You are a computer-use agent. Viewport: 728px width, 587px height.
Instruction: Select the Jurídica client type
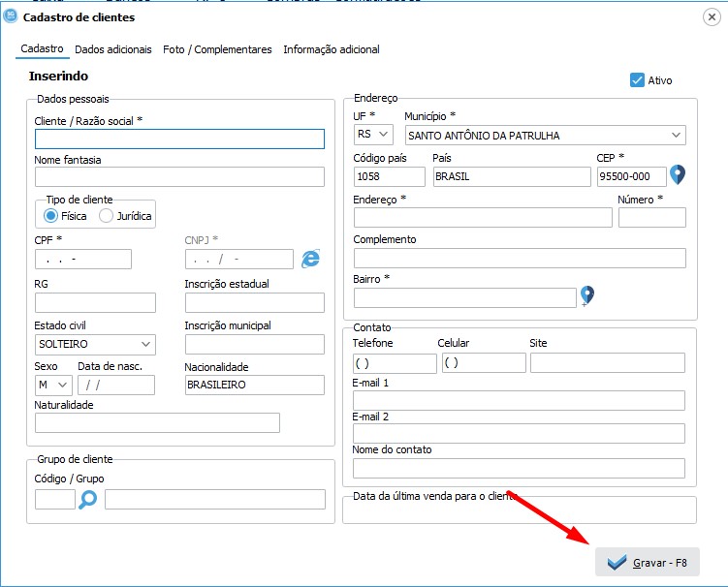107,216
